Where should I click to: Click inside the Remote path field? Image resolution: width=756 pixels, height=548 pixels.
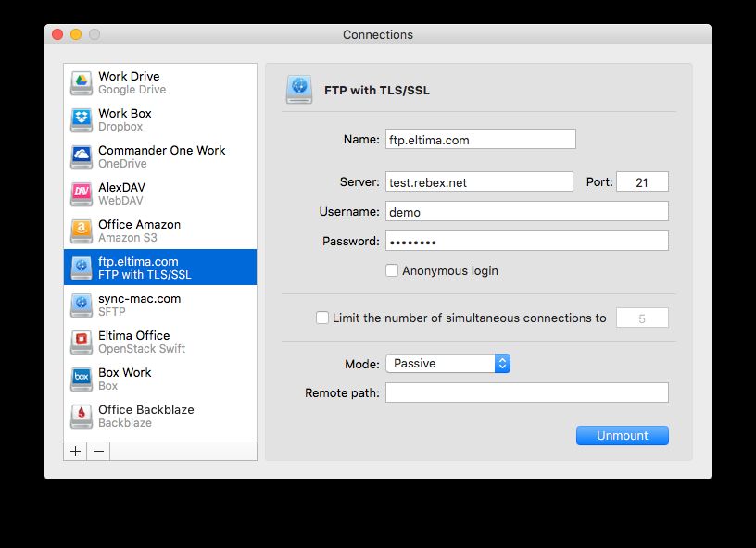click(x=527, y=392)
